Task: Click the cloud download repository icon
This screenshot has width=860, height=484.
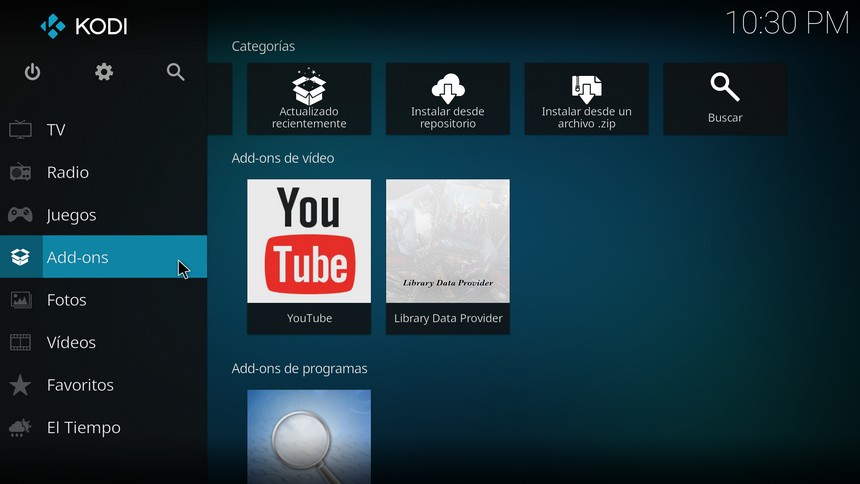Action: (448, 88)
